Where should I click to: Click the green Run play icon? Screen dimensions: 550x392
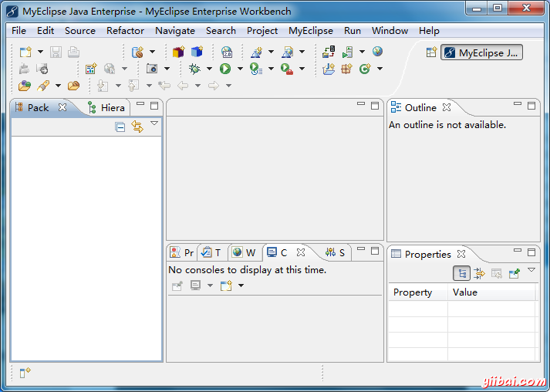225,69
